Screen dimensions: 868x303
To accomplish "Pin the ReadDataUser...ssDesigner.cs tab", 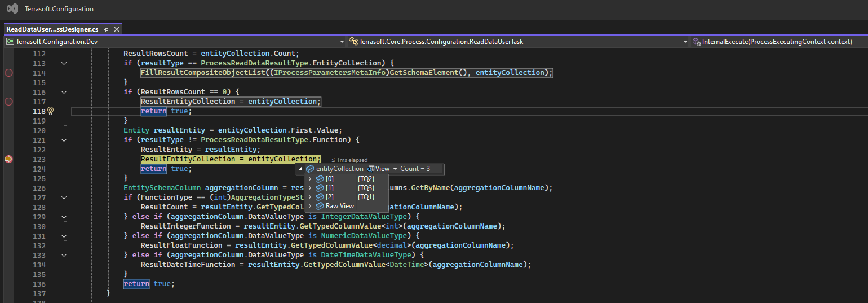I will pos(106,29).
